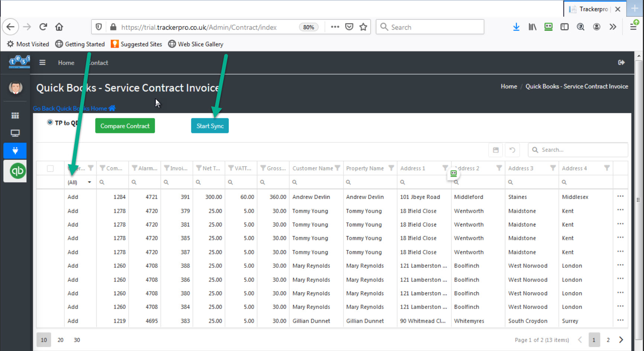Open row actions for invoice 387 row

(x=620, y=251)
